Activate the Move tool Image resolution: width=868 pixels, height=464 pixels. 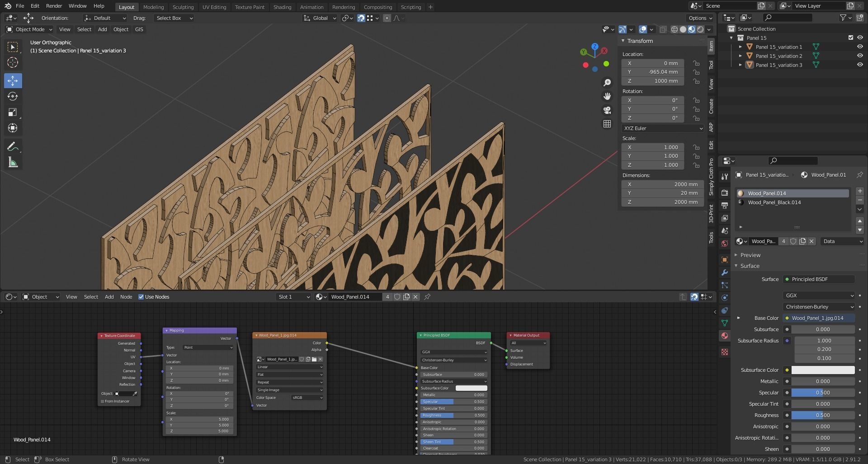(13, 81)
